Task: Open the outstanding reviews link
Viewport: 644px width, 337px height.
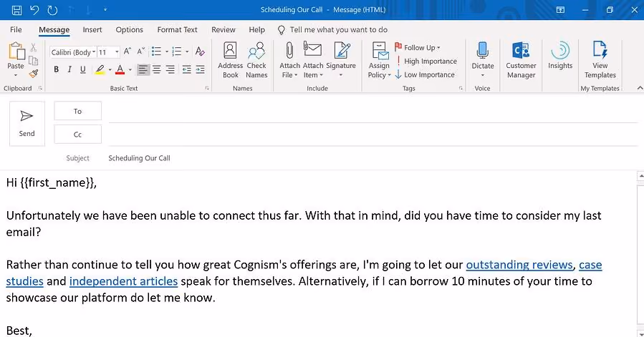Action: coord(519,265)
